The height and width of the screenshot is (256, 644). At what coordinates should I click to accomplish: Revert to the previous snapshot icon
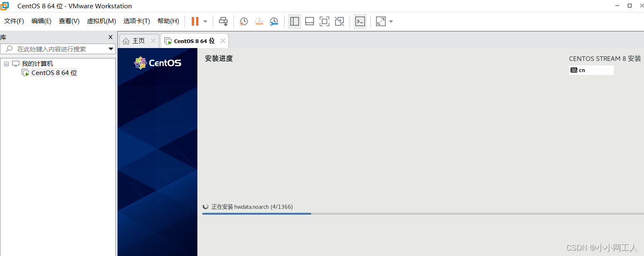click(259, 22)
